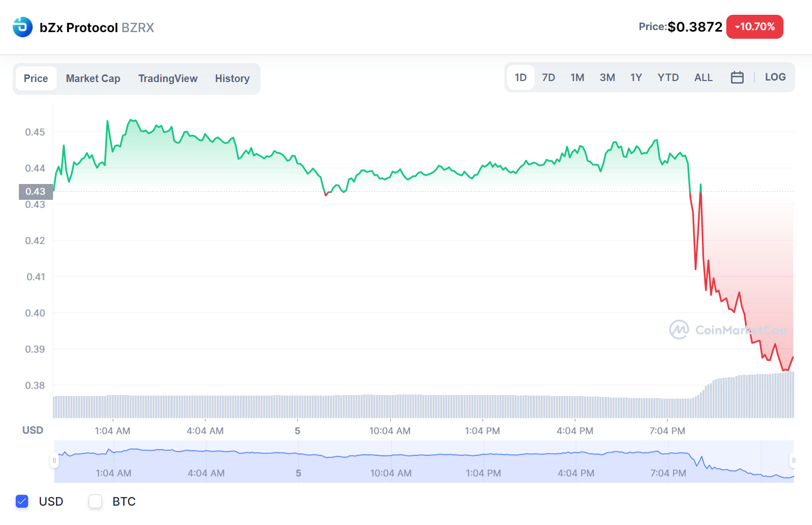Screen dimensions: 812x525
Task: Click 1:04 PM in the range navigator
Action: click(x=484, y=473)
